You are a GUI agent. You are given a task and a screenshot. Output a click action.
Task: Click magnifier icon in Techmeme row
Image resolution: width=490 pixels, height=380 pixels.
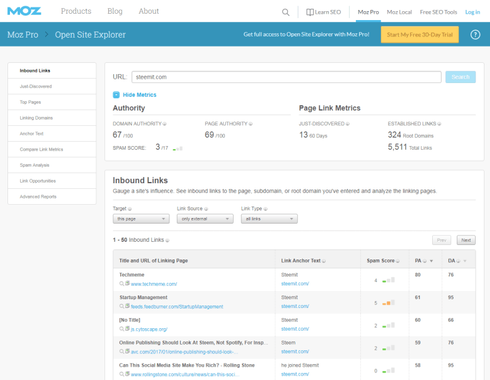pyautogui.click(x=122, y=284)
